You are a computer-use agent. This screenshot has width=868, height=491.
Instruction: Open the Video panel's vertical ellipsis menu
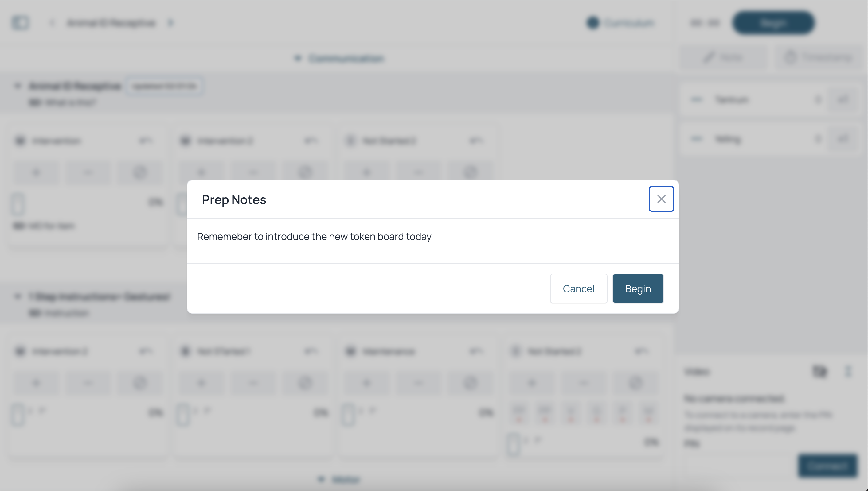click(848, 371)
